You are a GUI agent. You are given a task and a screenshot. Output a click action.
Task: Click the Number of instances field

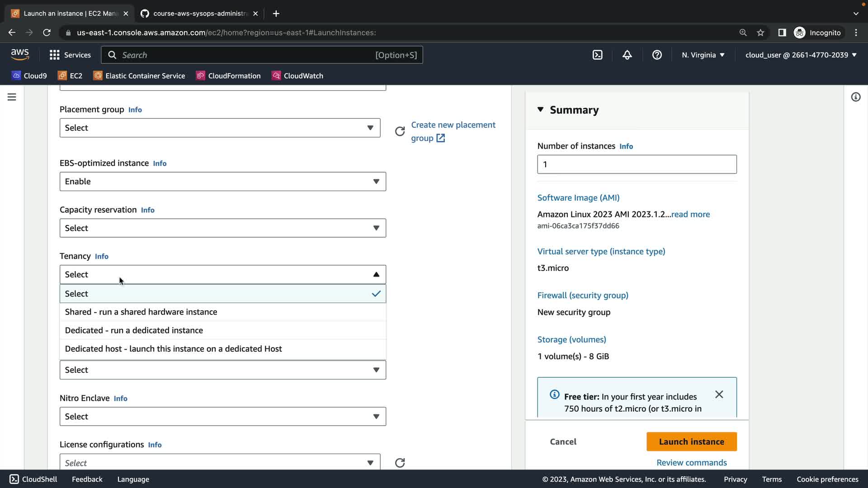pos(637,164)
